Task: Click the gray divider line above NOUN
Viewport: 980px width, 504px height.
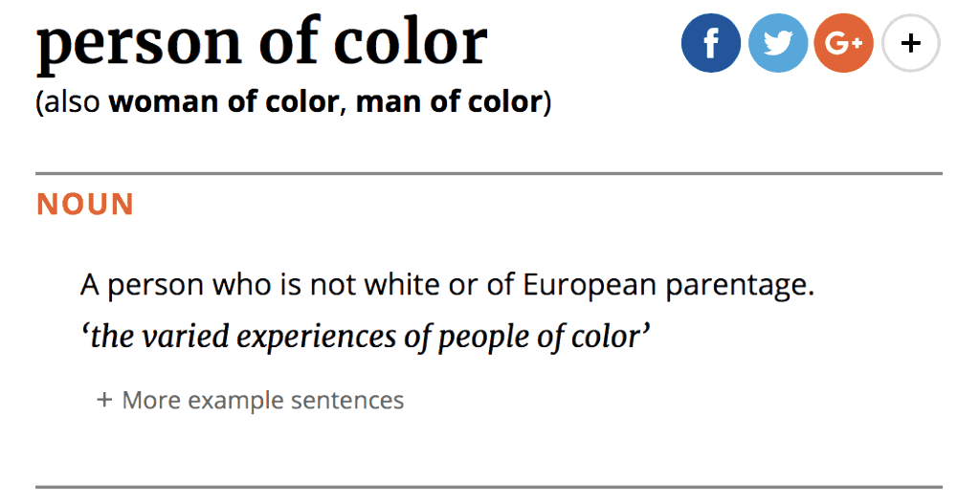Action: pyautogui.click(x=489, y=174)
